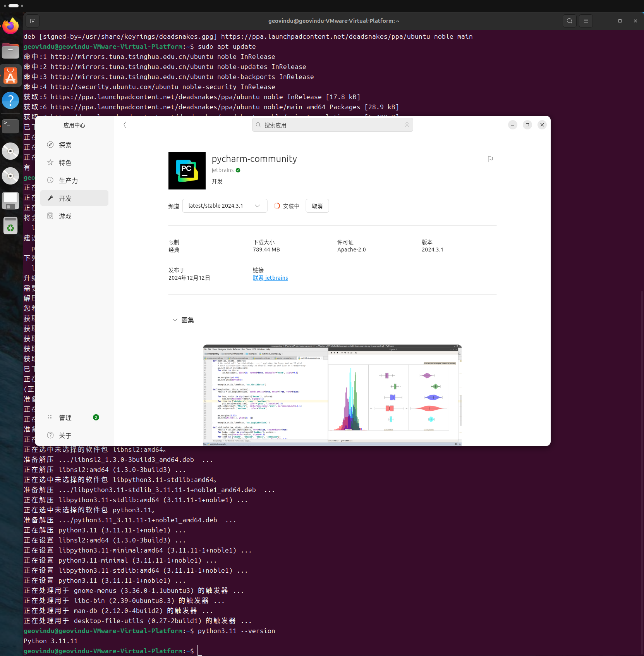Click the terminal's search icon
Image resolution: width=644 pixels, height=656 pixels.
coord(569,21)
